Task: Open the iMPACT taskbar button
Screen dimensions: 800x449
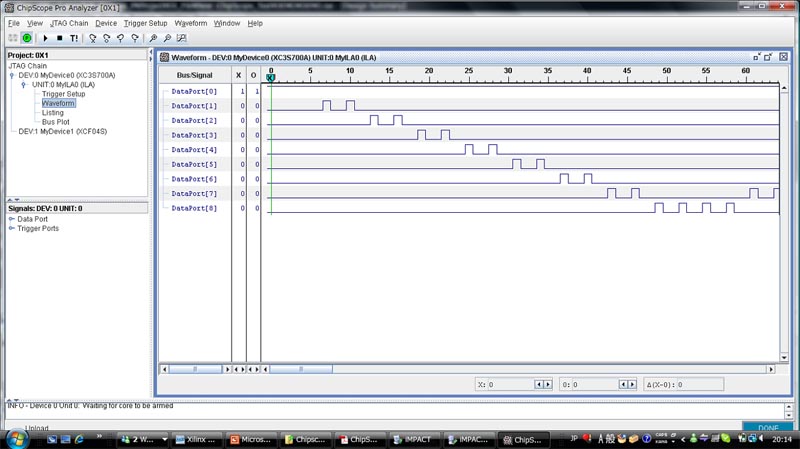Action: pos(413,439)
